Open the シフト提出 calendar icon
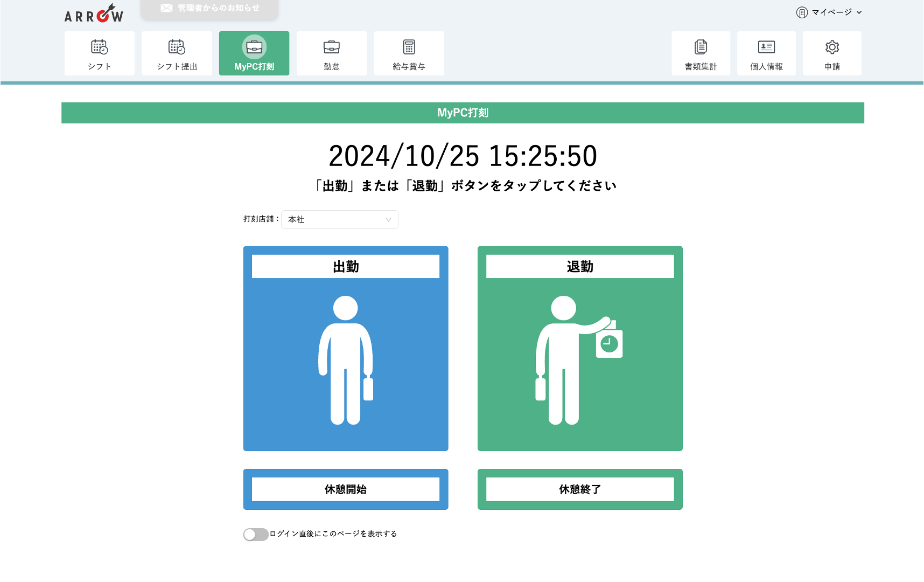Viewport: 924px width, 582px height. [x=177, y=47]
